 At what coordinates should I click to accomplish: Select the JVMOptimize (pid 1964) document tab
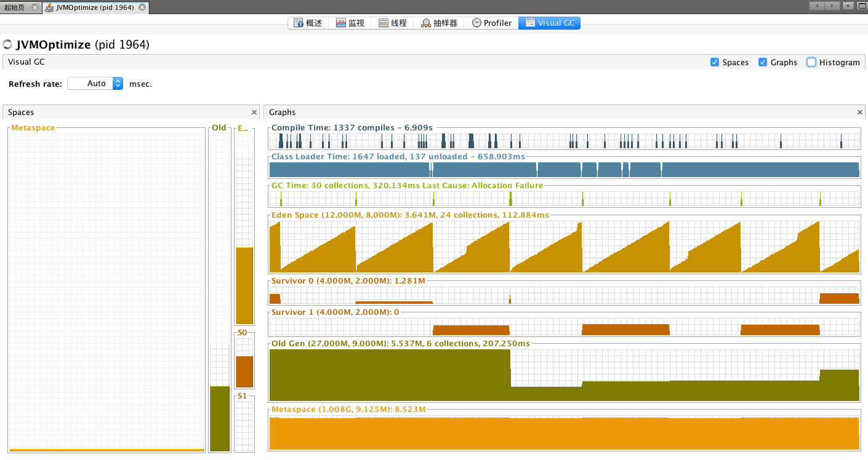[x=95, y=7]
